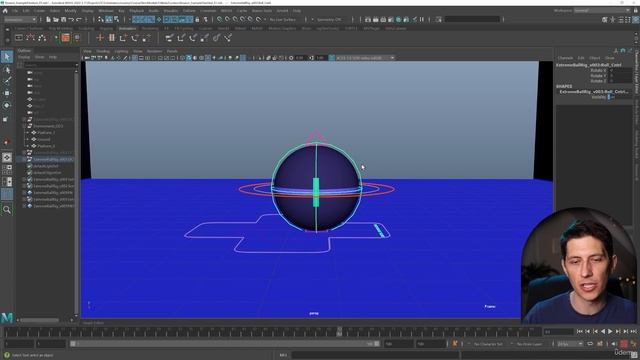This screenshot has height=360, width=640.
Task: Activate the Paint selection tool
Action: [x=7, y=81]
